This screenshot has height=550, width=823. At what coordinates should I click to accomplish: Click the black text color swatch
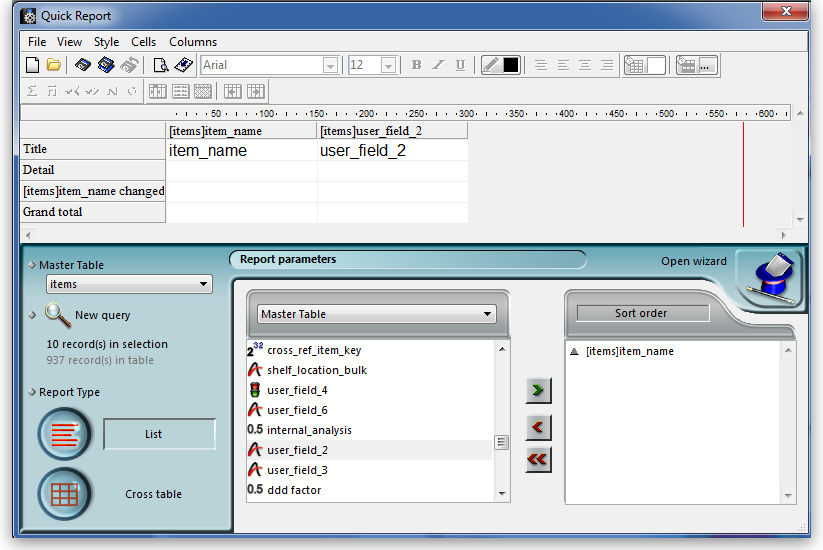point(511,65)
